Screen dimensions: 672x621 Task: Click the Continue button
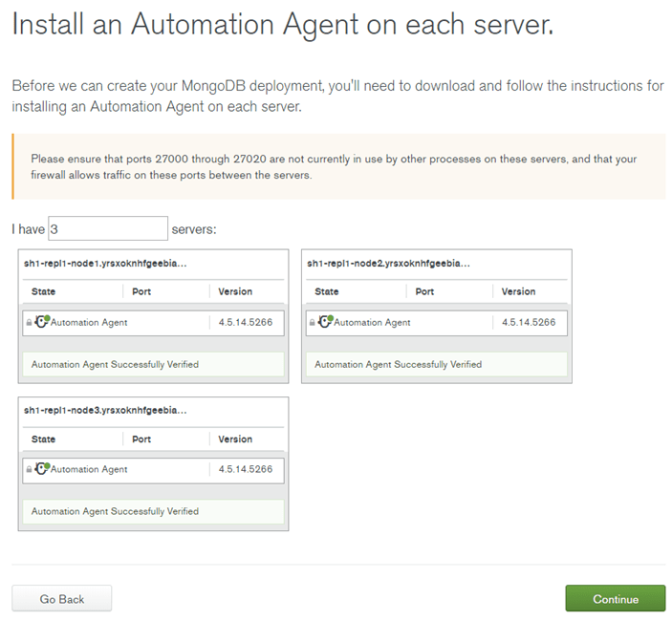pos(616,598)
